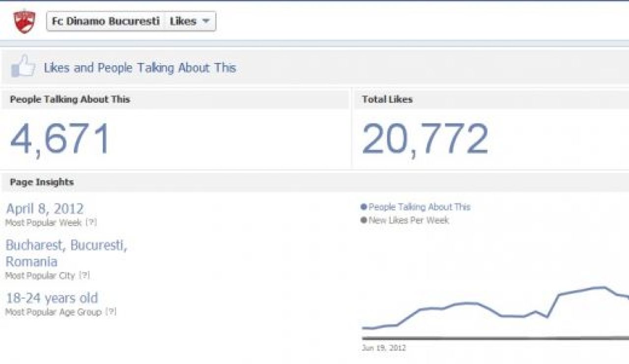Click the thumbs-up Likes icon
This screenshot has width=629, height=364.
click(x=23, y=67)
